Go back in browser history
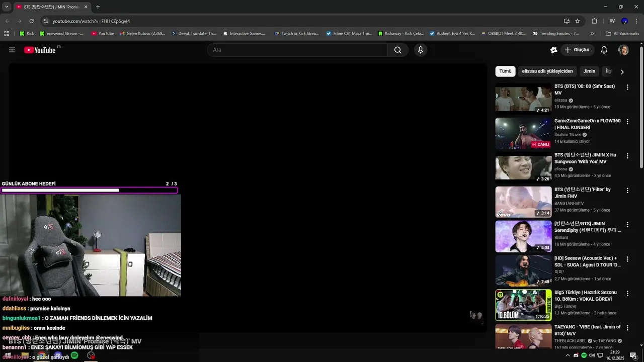 pyautogui.click(x=7, y=21)
